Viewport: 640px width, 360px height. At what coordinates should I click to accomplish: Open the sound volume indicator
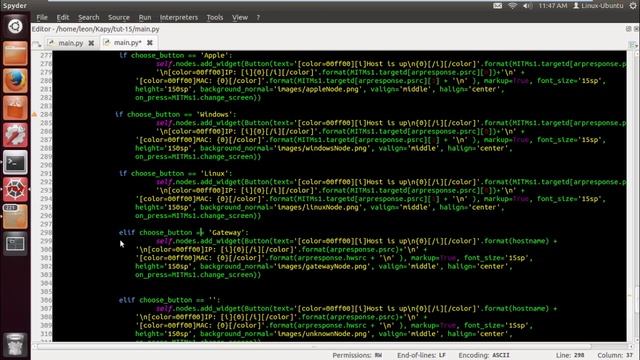527,6
